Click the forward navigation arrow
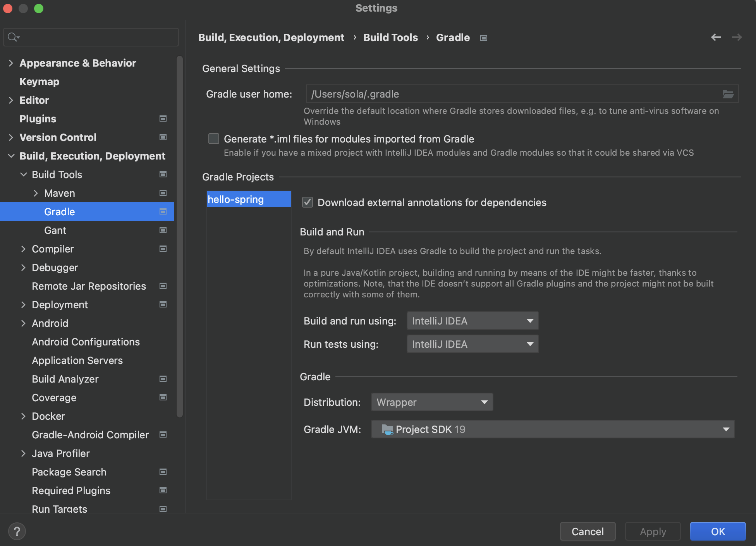Screen dimensions: 756x546 [737, 37]
